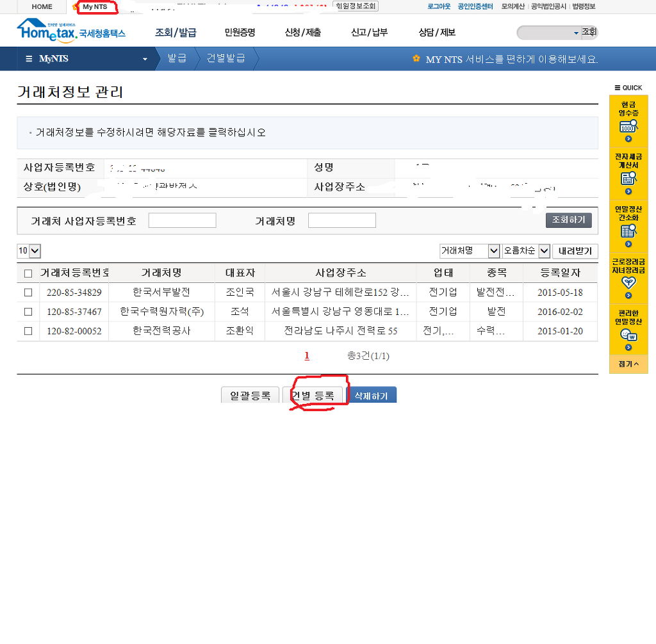Click the date 2015-01-20
This screenshot has height=644, width=656.
[x=560, y=331]
